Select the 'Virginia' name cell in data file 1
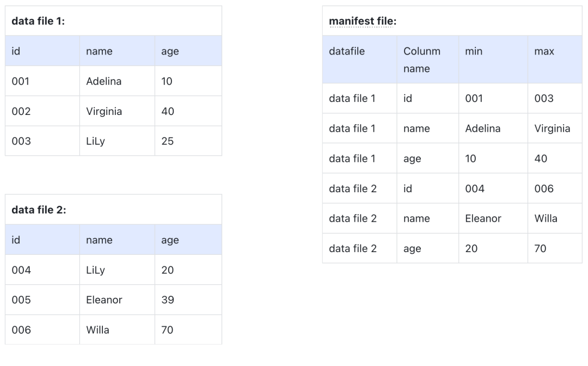 point(103,111)
